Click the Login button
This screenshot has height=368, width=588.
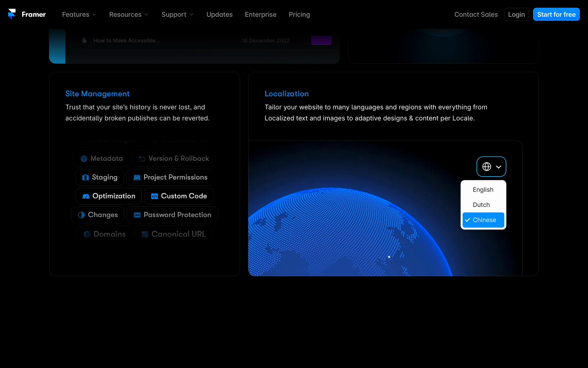(x=516, y=14)
